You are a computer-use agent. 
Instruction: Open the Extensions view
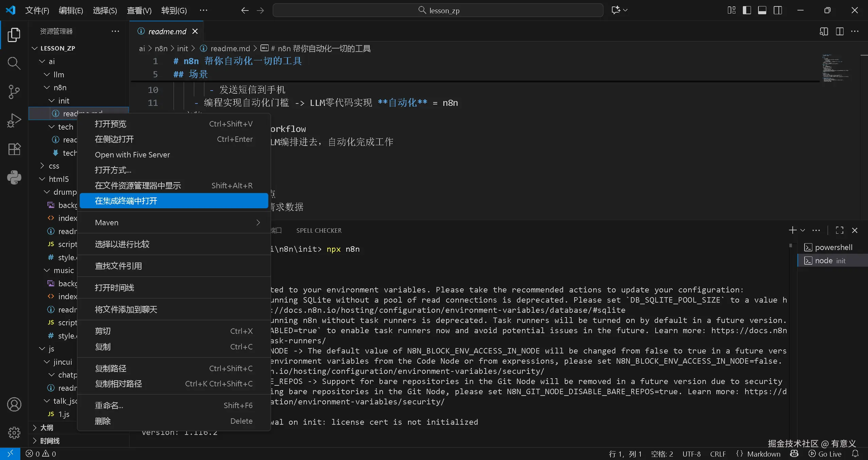pyautogui.click(x=14, y=149)
